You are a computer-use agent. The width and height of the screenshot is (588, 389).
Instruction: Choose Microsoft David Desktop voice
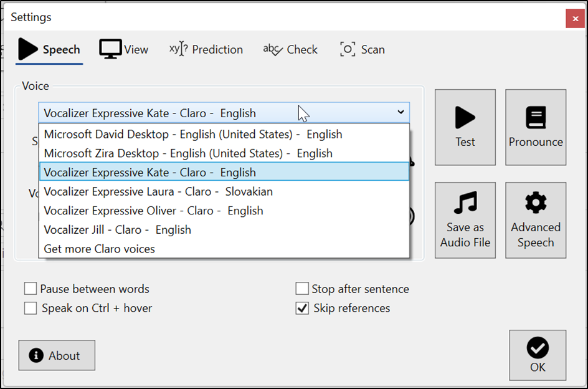(193, 134)
